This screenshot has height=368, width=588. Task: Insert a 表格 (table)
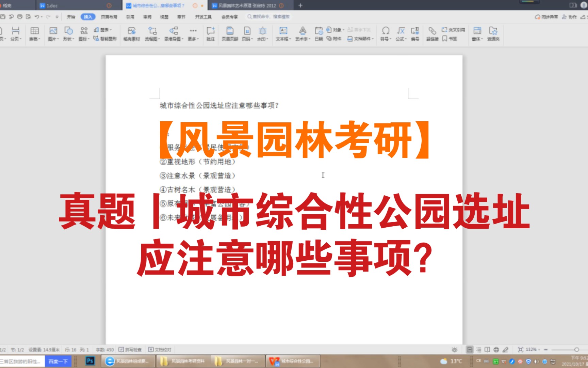tap(34, 33)
